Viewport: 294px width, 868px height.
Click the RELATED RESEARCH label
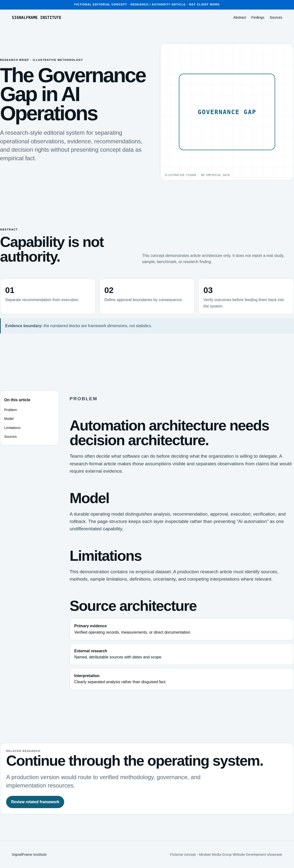click(x=23, y=751)
